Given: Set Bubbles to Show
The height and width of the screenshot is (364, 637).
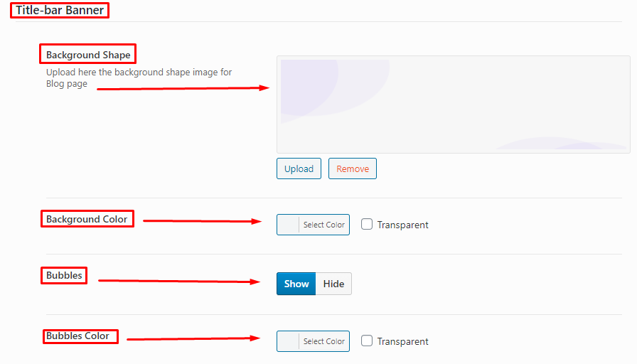Looking at the screenshot, I should 296,284.
